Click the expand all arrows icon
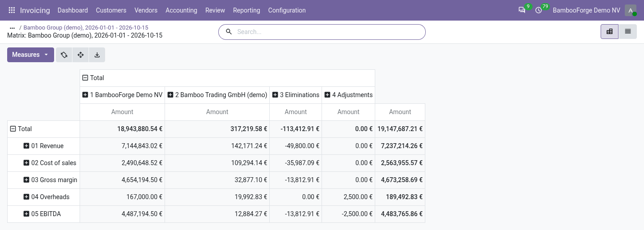The width and height of the screenshot is (644, 230). point(80,55)
